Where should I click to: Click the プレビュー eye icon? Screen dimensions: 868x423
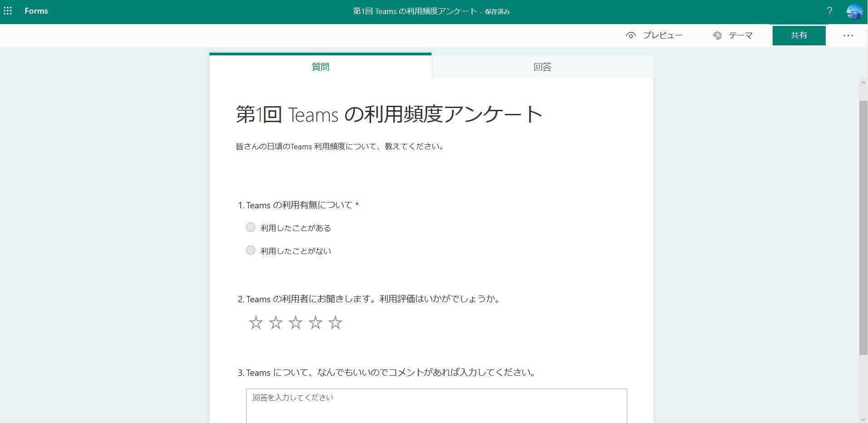[x=630, y=35]
